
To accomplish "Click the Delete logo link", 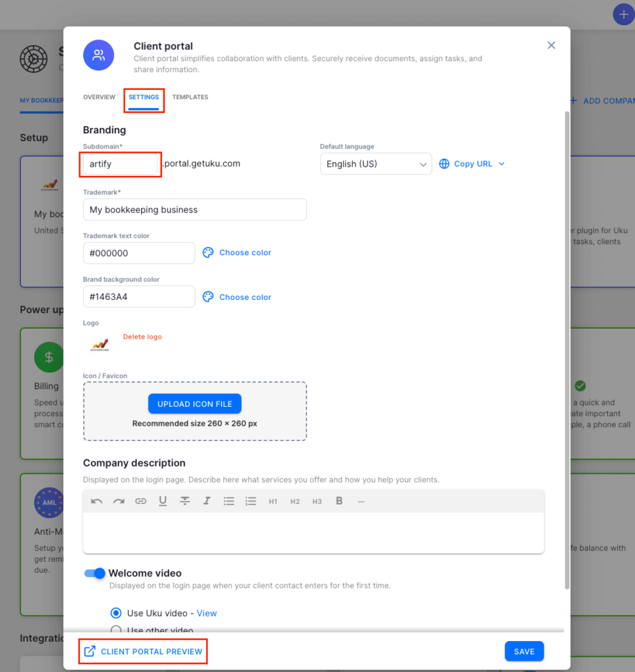I will (142, 337).
